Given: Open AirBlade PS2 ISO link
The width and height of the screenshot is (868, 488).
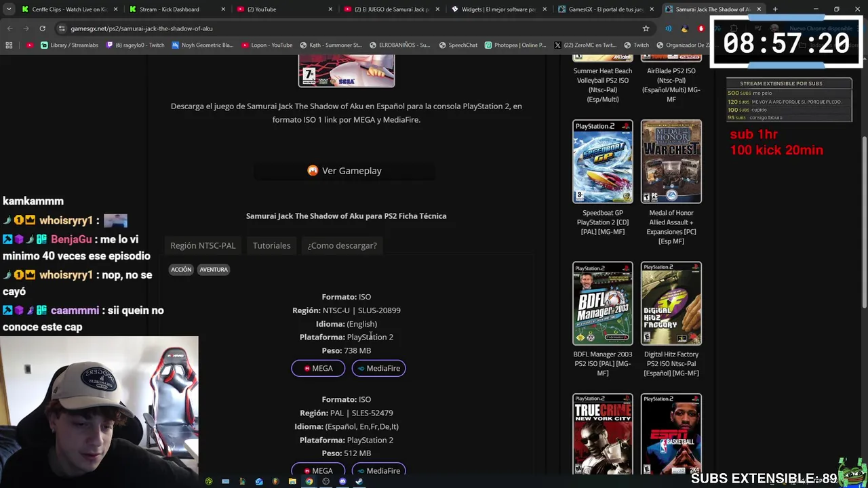Looking at the screenshot, I should 671,85.
